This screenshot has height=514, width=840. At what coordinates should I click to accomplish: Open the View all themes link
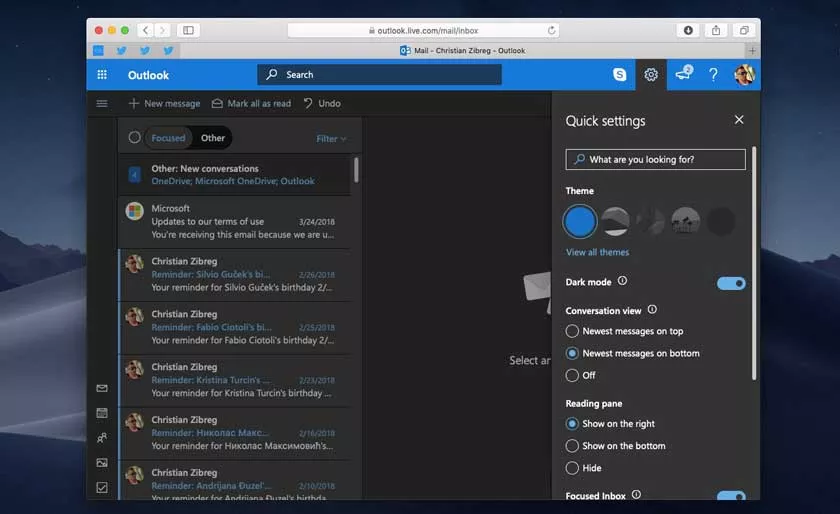coord(598,252)
